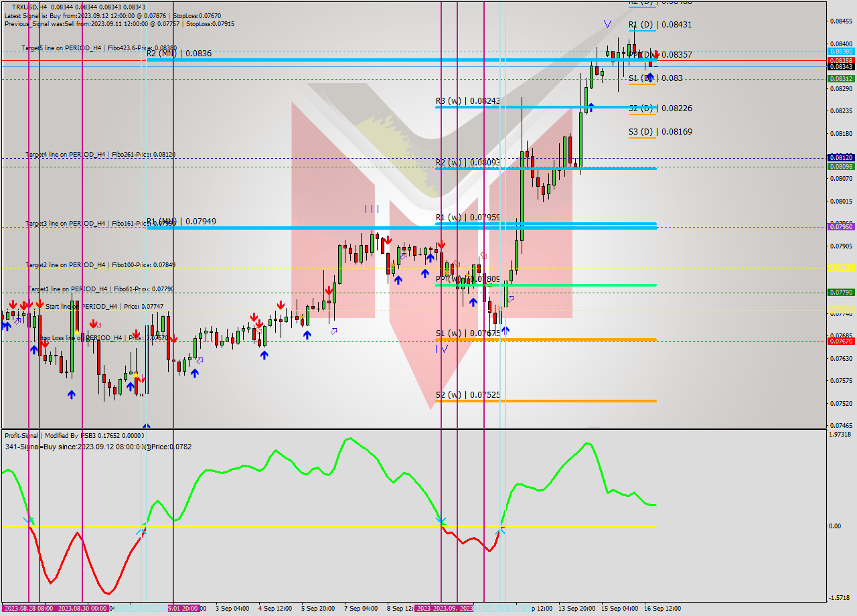Click the blue wave V label above the candles
The width and height of the screenshot is (857, 616).
tap(607, 24)
